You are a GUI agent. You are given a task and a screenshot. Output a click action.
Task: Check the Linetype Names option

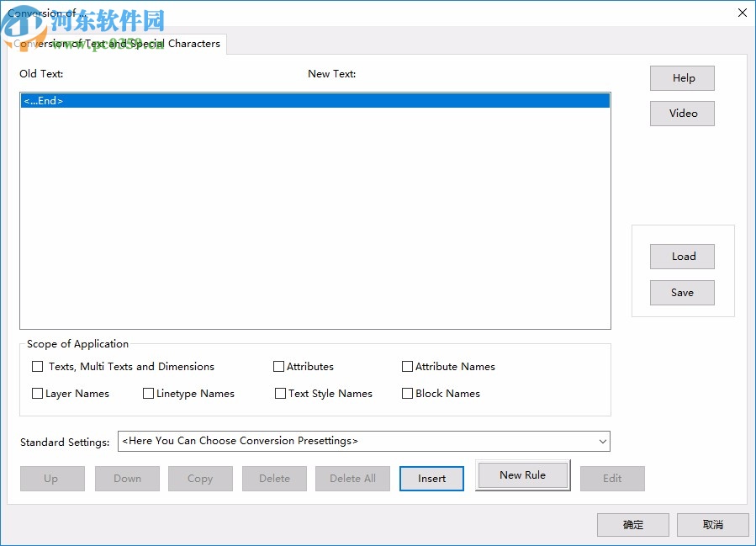click(148, 393)
